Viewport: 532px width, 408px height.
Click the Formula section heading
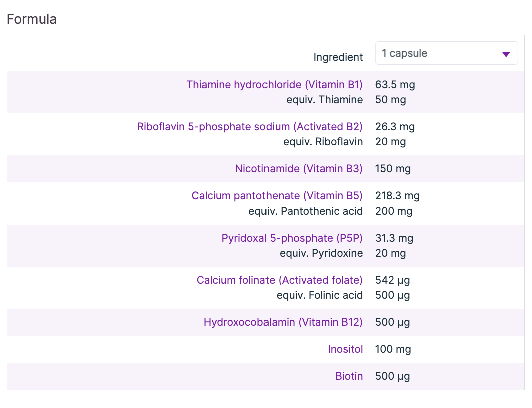32,19
